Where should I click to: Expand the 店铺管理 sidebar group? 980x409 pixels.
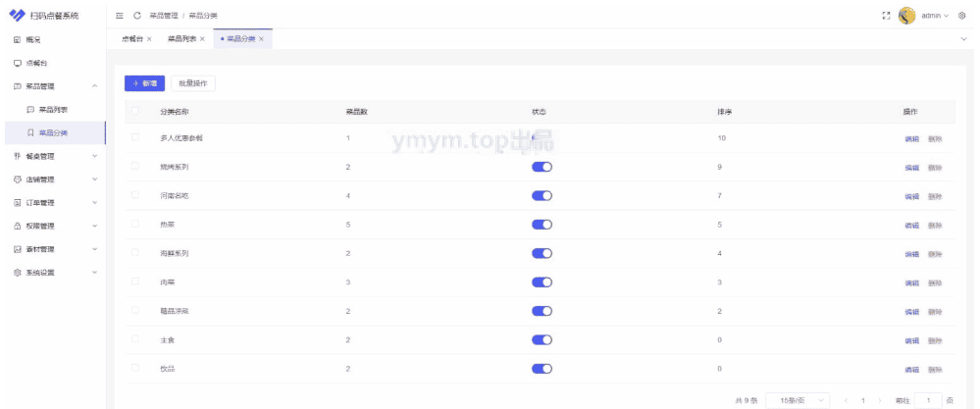[94, 179]
